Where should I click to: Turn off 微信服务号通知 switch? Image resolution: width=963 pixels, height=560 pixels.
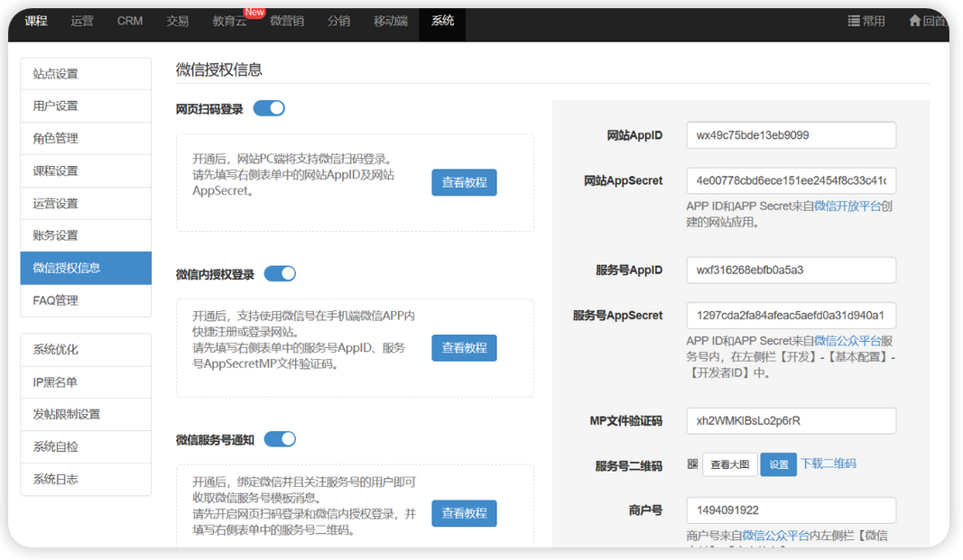(280, 439)
